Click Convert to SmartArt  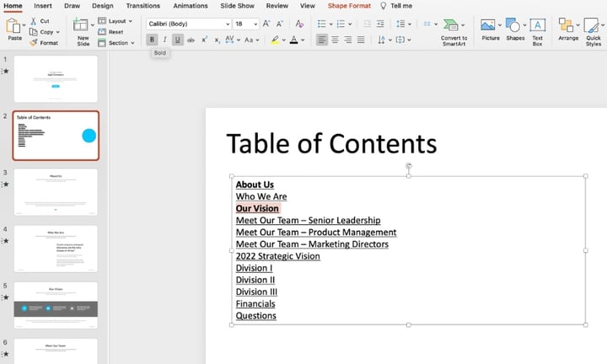(454, 25)
